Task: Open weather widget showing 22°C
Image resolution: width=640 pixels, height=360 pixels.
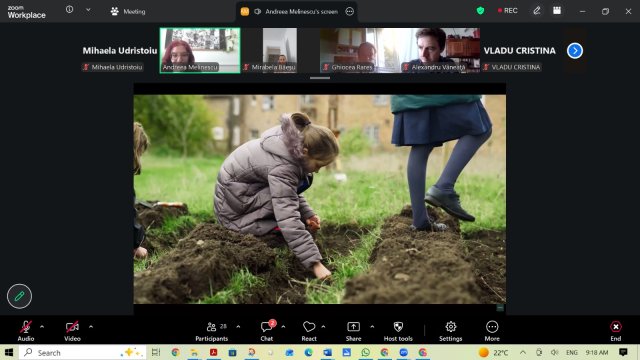Action: click(493, 352)
